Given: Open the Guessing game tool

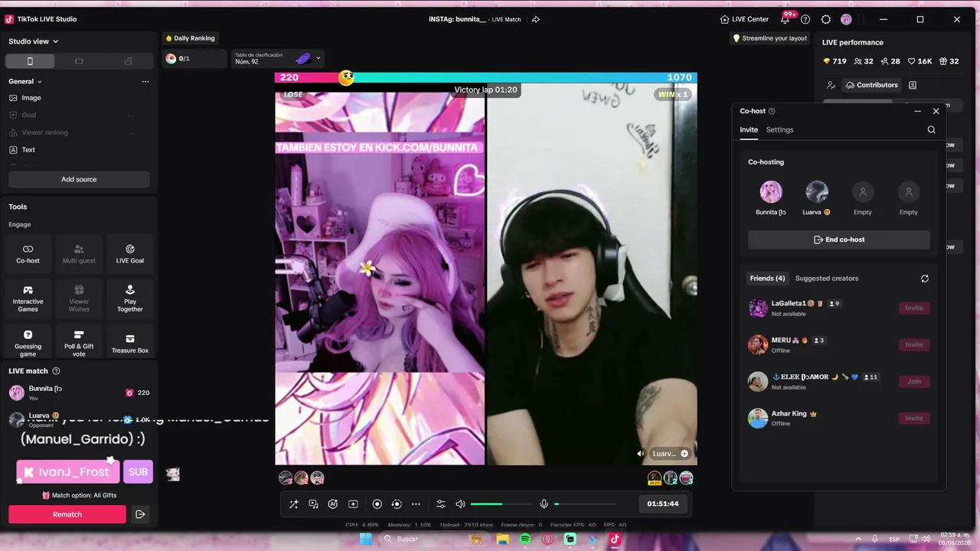Looking at the screenshot, I should (x=28, y=341).
